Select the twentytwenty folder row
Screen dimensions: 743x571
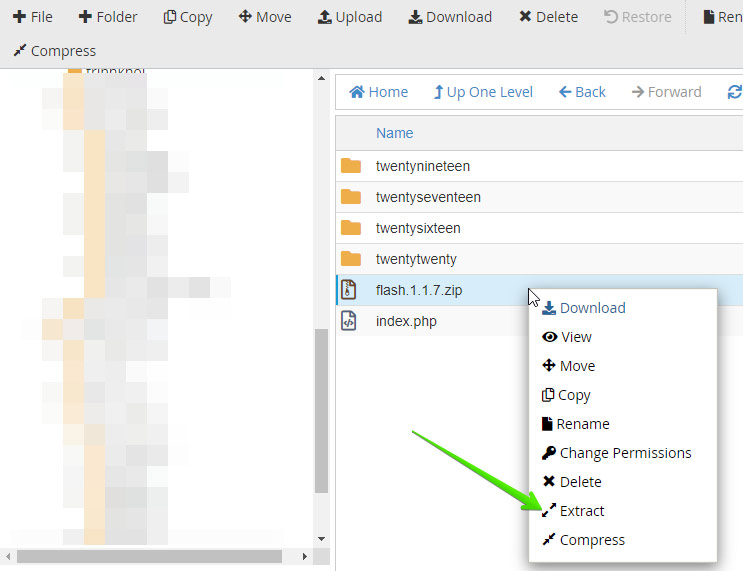click(539, 259)
